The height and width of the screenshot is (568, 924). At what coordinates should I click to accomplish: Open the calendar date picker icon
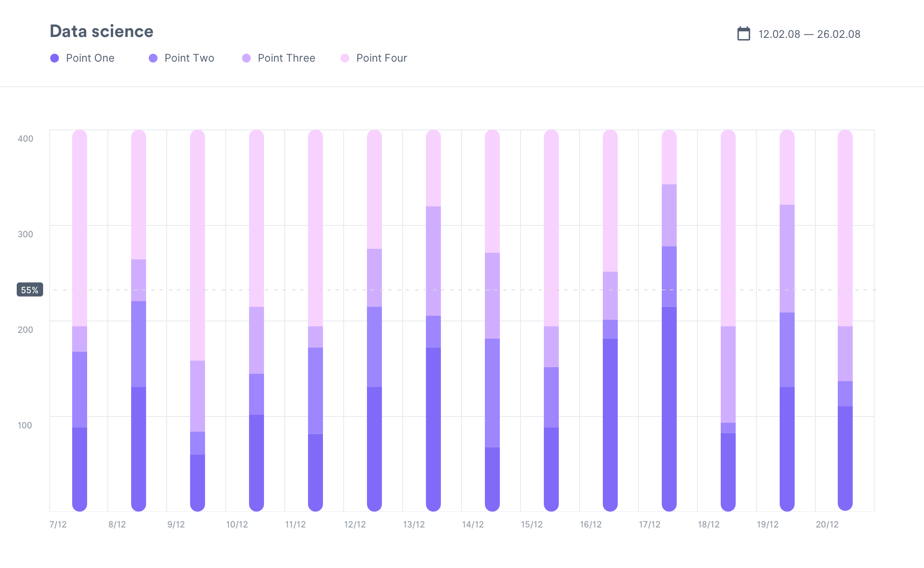point(744,33)
